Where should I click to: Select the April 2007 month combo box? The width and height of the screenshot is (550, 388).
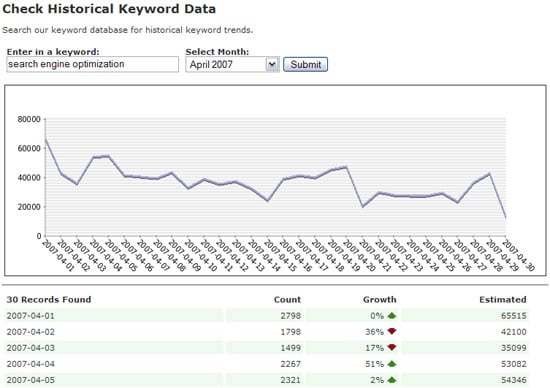click(x=232, y=65)
